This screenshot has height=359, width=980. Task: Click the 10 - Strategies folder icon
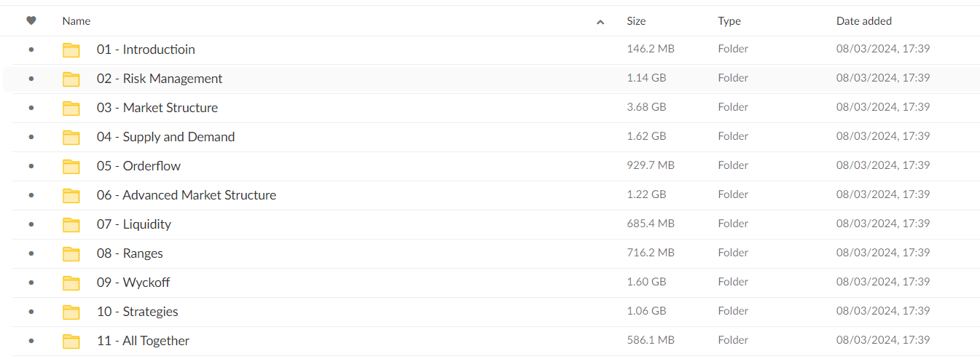tap(71, 312)
